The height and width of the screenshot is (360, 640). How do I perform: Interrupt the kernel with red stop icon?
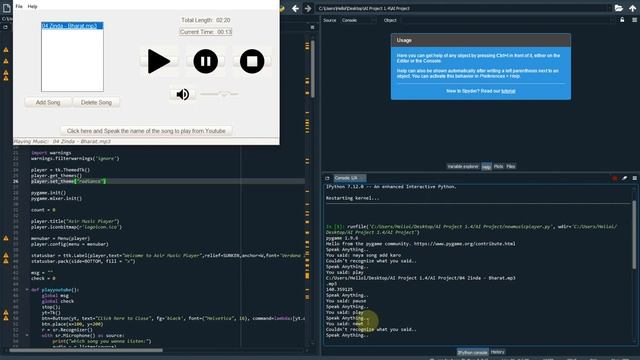[x=615, y=178]
